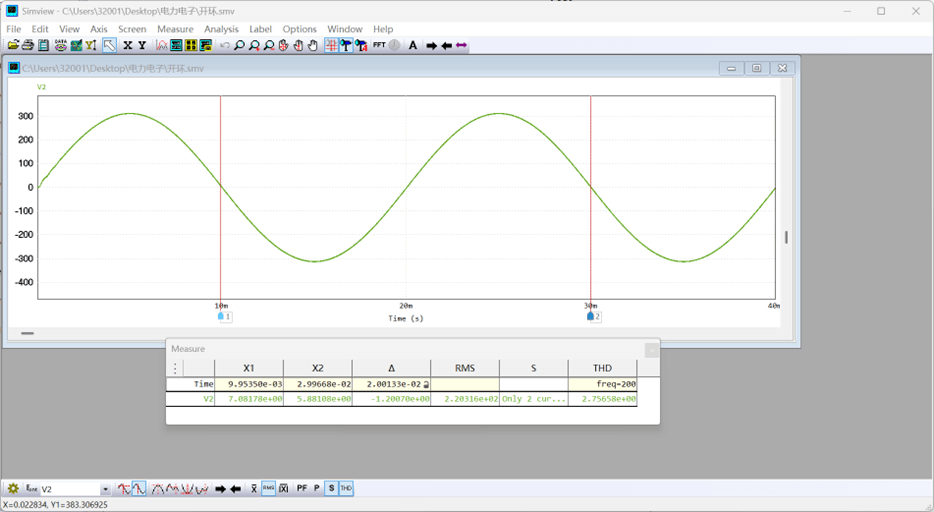The height and width of the screenshot is (512, 934).
Task: Toggle the THD measurement button
Action: click(346, 489)
